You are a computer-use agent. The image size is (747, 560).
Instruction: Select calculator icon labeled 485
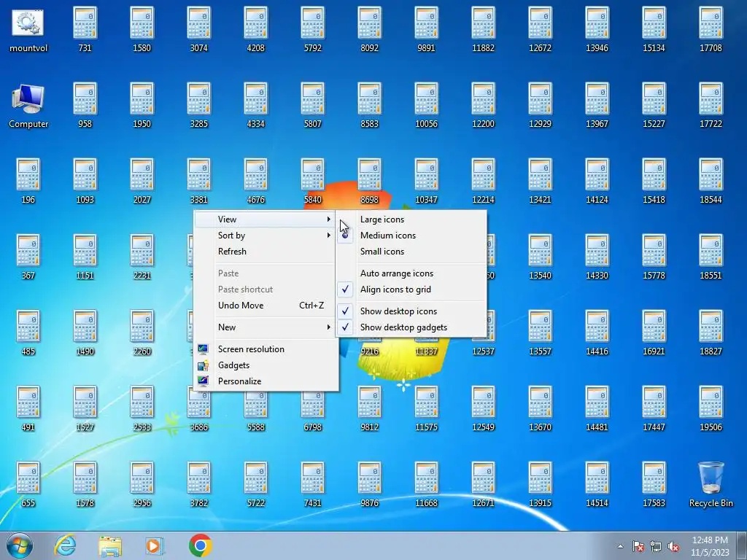click(x=28, y=332)
